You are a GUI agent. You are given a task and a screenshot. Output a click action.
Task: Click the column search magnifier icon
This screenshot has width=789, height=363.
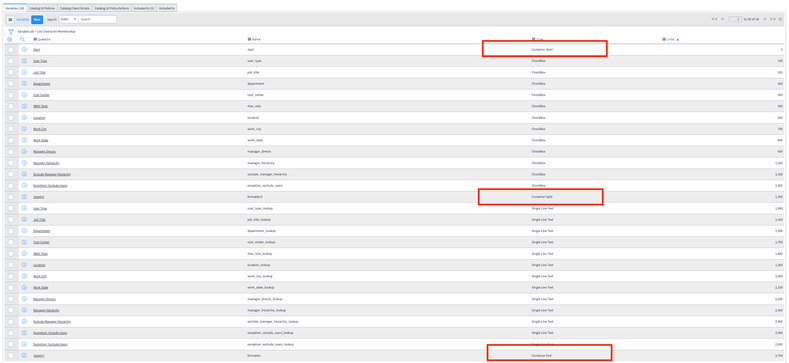coord(23,39)
